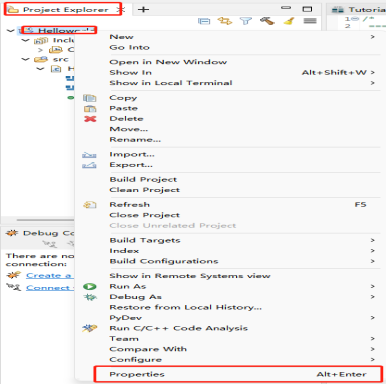Click the Create a connection link

(49, 275)
